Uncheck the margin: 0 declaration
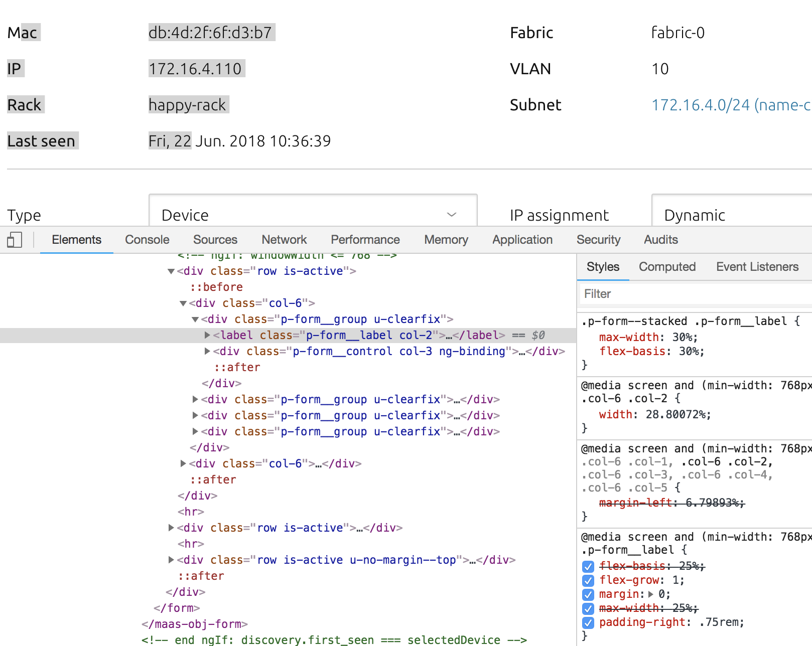The width and height of the screenshot is (812, 646). 588,594
